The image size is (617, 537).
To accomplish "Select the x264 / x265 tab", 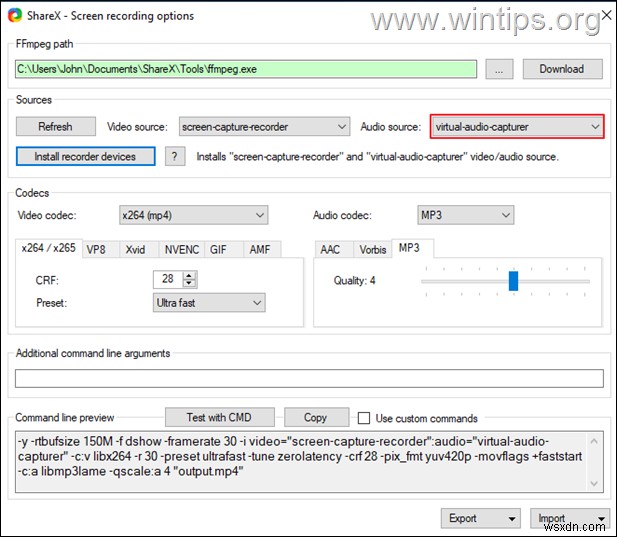I will tap(49, 248).
